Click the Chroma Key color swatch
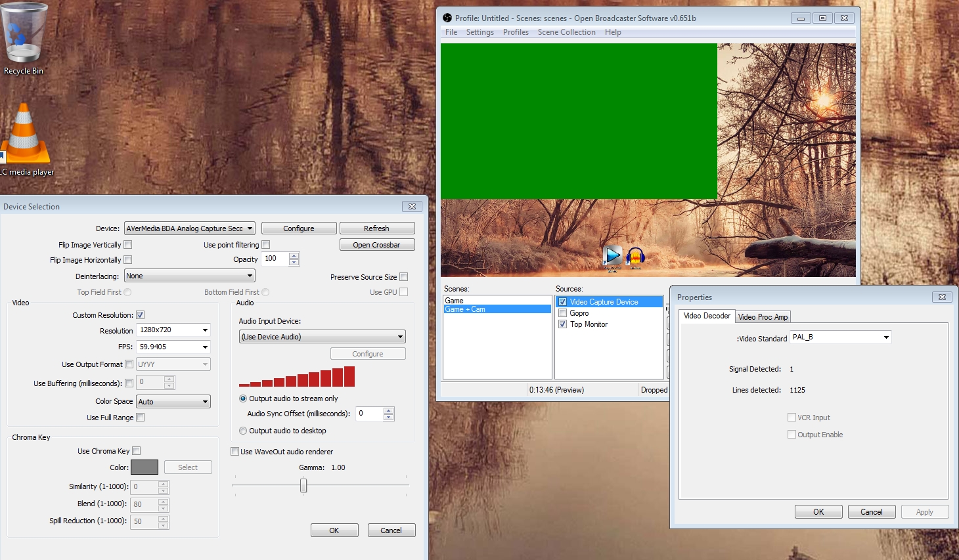Image resolution: width=959 pixels, height=560 pixels. 145,467
